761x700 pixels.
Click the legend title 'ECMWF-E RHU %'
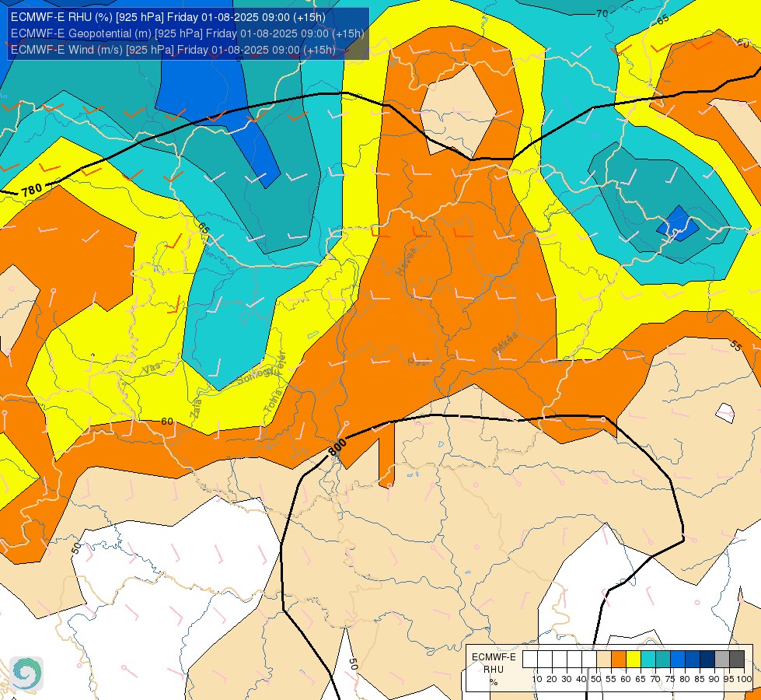[494, 670]
